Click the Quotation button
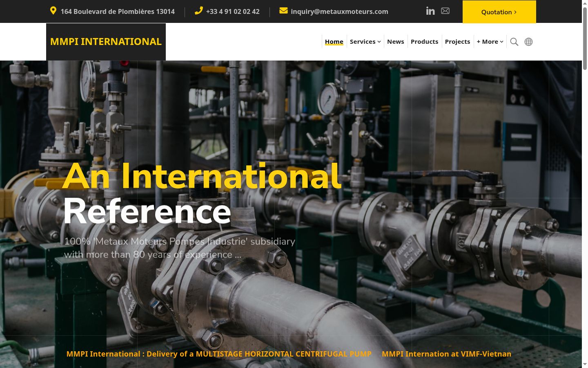The width and height of the screenshot is (588, 368). [x=499, y=12]
